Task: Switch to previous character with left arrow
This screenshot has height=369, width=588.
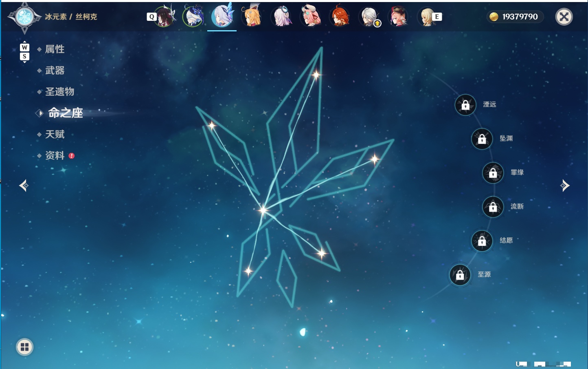Action: pyautogui.click(x=24, y=186)
